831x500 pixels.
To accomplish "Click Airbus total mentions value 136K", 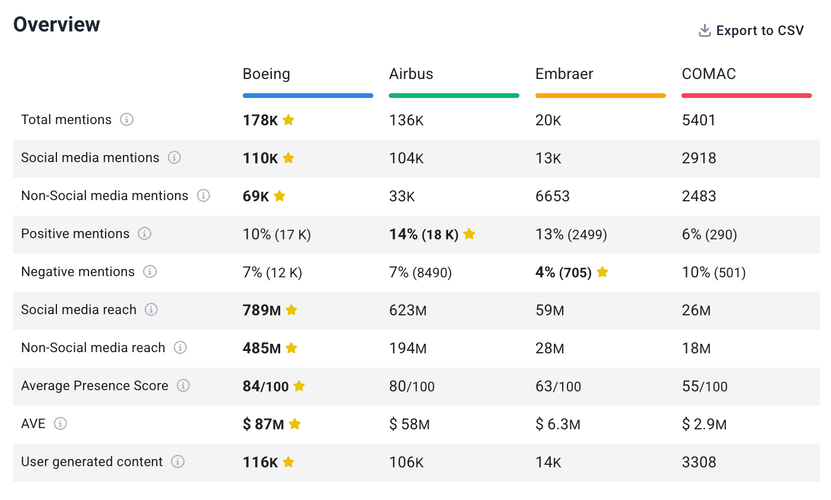I will click(406, 120).
